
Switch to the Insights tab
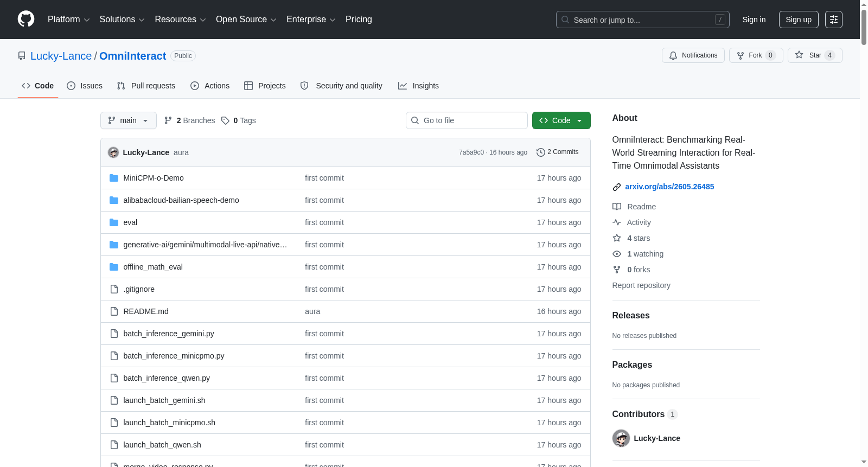[418, 86]
